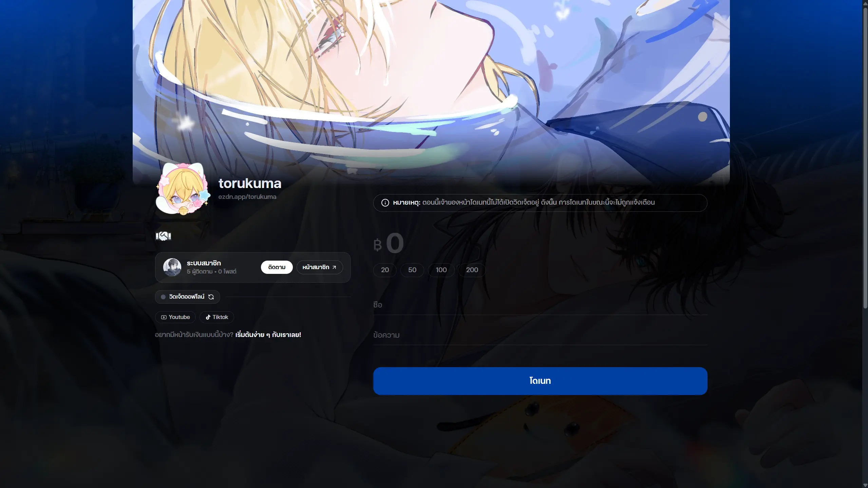
Task: Select the 200 baht preset amount
Action: pos(472,270)
